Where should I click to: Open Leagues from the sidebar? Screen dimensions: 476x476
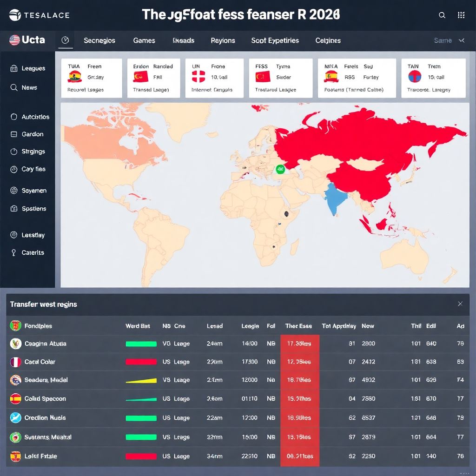pyautogui.click(x=28, y=68)
